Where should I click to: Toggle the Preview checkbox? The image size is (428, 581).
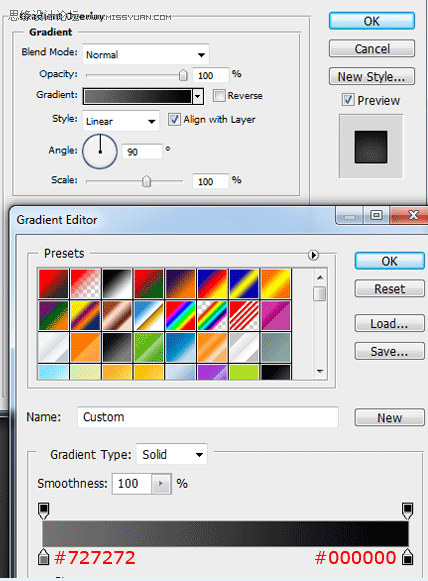pyautogui.click(x=348, y=100)
